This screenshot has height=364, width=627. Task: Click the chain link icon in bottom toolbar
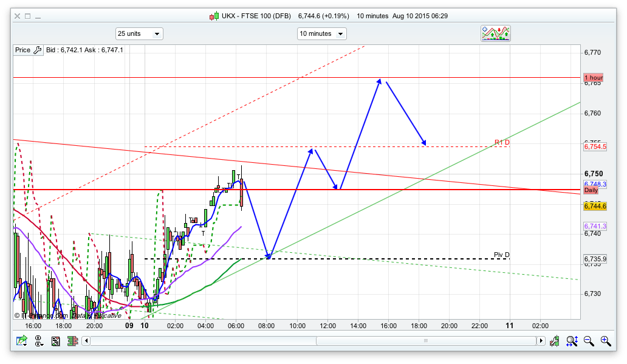click(x=39, y=342)
